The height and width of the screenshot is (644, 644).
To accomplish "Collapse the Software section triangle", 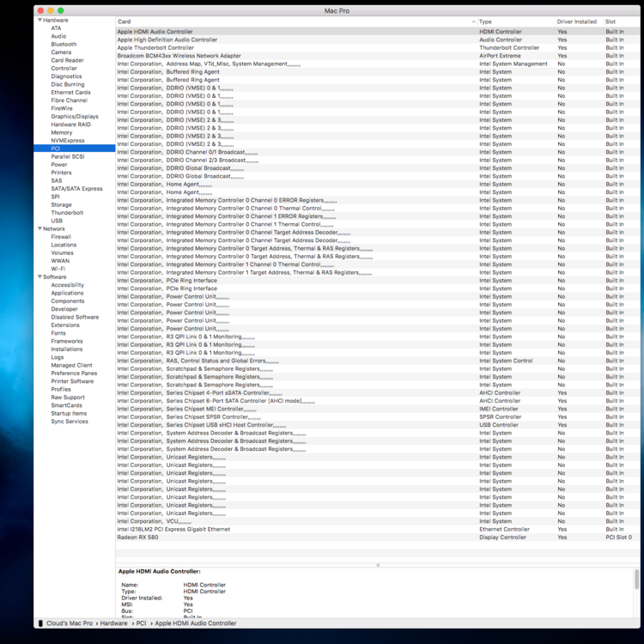I will [x=39, y=276].
